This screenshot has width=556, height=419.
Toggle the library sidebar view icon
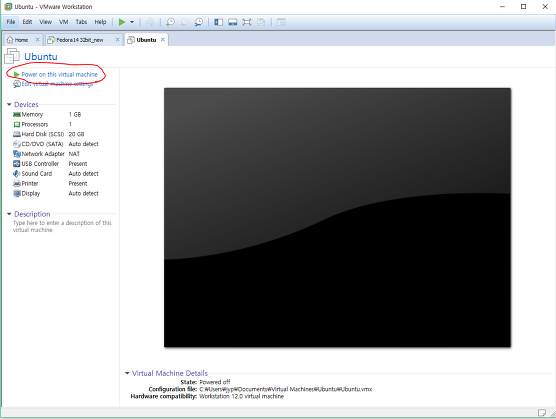point(218,22)
